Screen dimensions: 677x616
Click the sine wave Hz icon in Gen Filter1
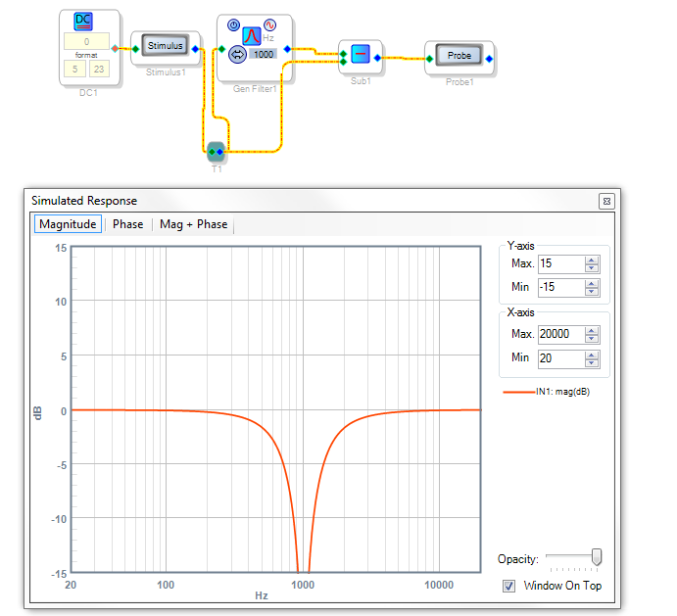click(269, 25)
